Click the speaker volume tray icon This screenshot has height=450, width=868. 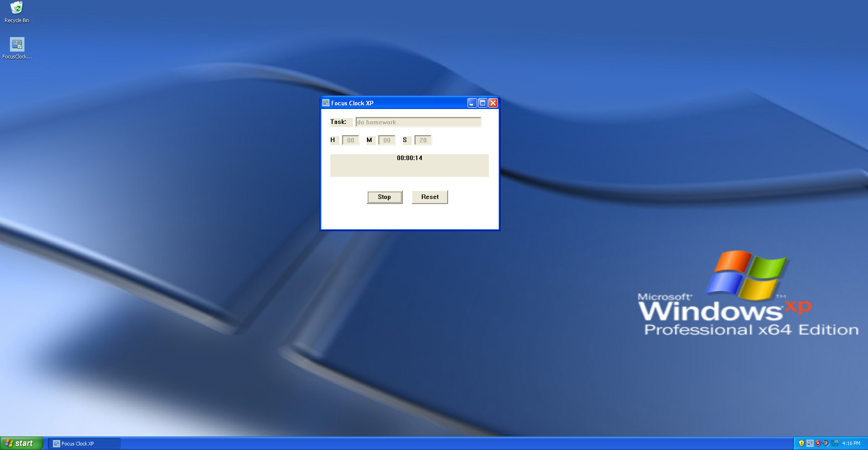pyautogui.click(x=826, y=443)
